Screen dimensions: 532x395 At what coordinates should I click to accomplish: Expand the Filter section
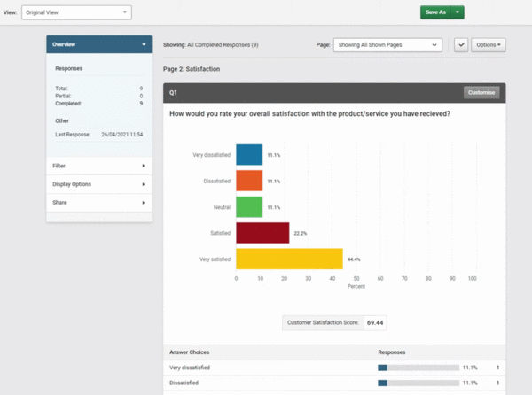pos(98,166)
